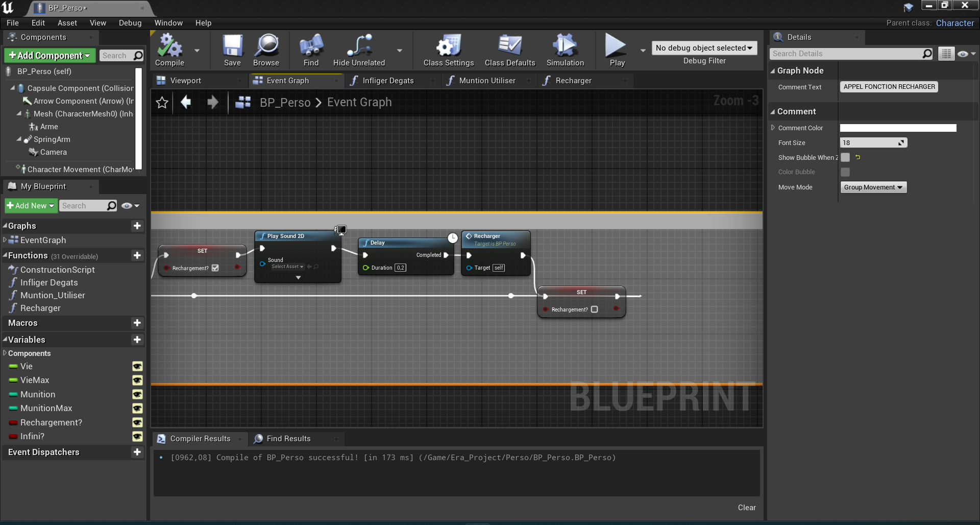
Task: Click the Delay node clock icon
Action: point(453,238)
